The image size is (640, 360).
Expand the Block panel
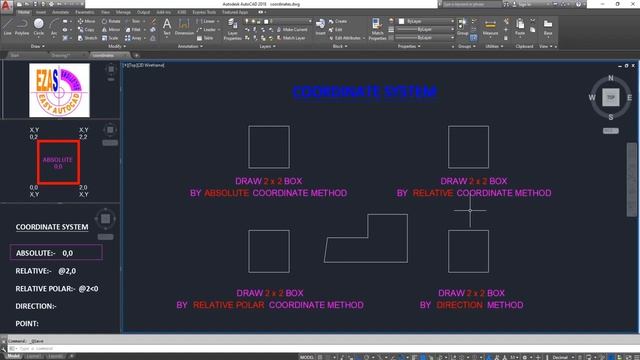click(x=340, y=46)
